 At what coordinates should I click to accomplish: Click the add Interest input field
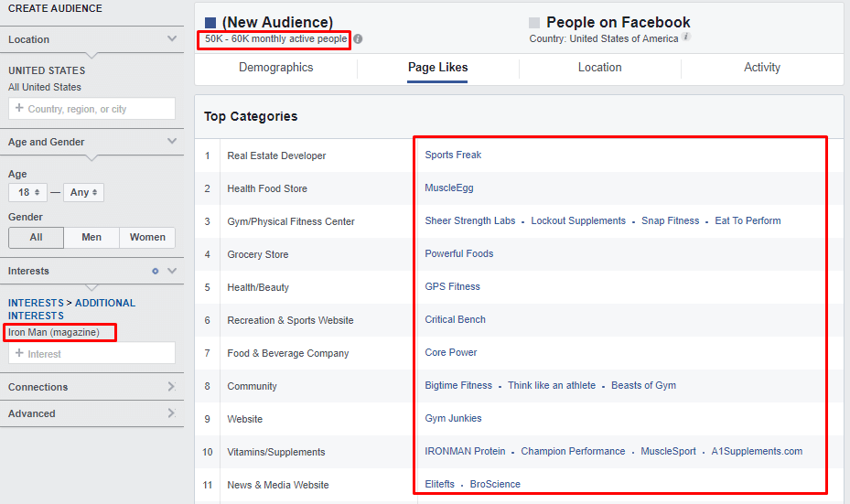point(92,353)
